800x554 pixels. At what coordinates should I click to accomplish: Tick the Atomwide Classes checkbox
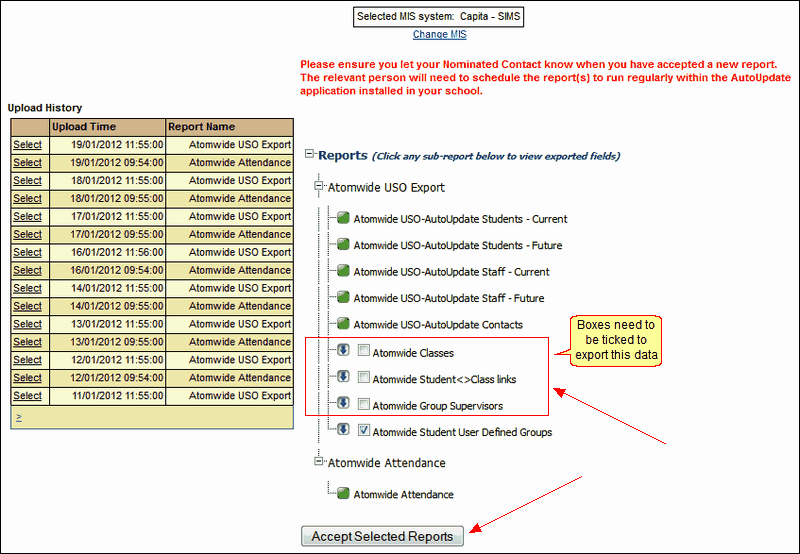click(x=363, y=350)
